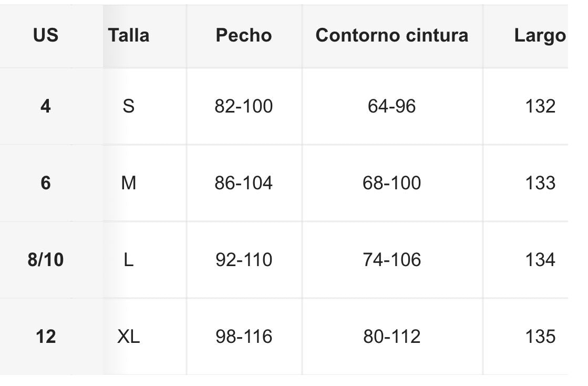Select chest measurement 82-100
The height and width of the screenshot is (386, 588).
coord(244,106)
